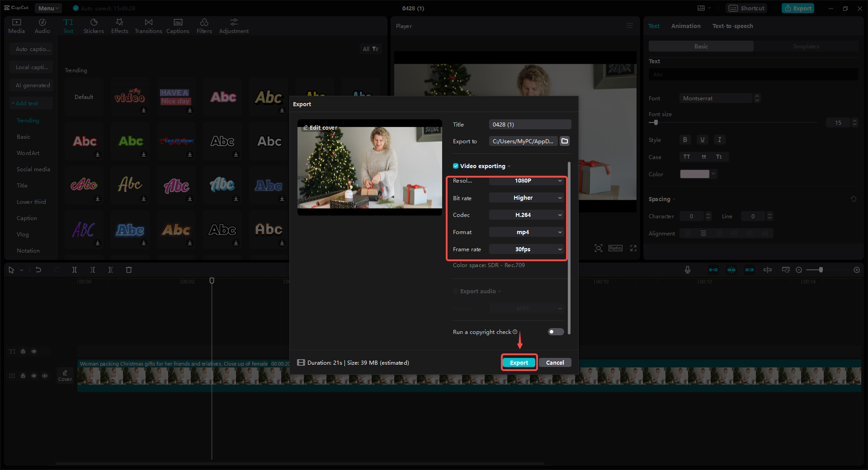Zoom out the timeline with minus icon

point(799,270)
